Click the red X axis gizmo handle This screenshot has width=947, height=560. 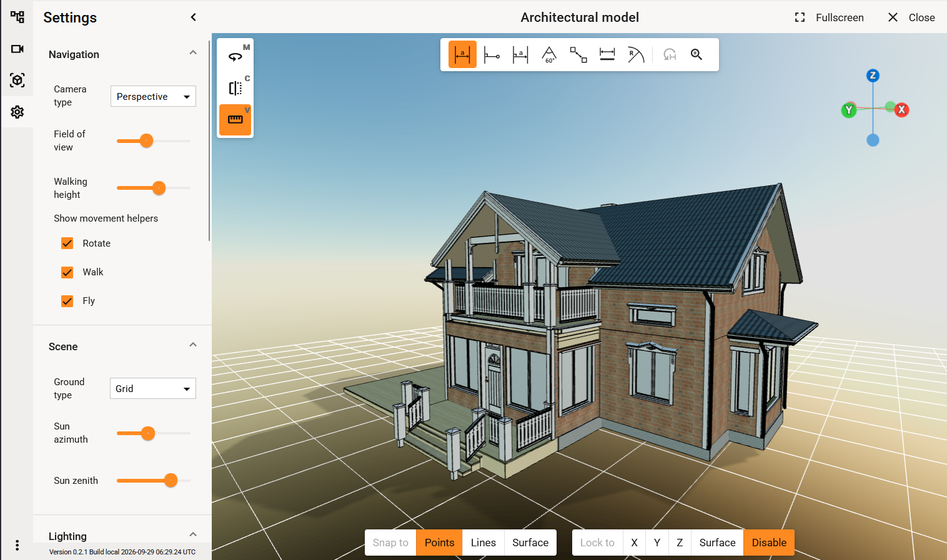click(x=901, y=110)
